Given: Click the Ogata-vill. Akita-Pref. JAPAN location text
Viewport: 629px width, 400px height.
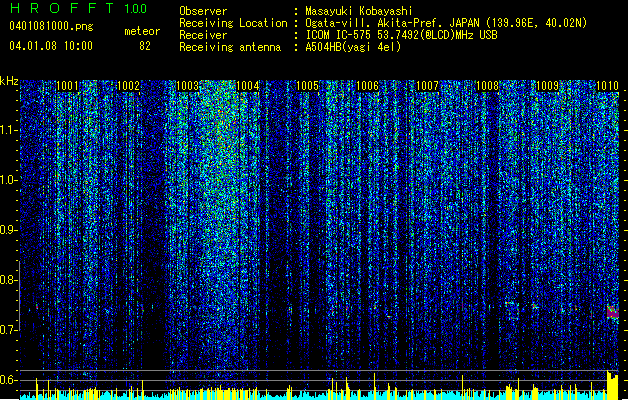Looking at the screenshot, I should pos(446,23).
